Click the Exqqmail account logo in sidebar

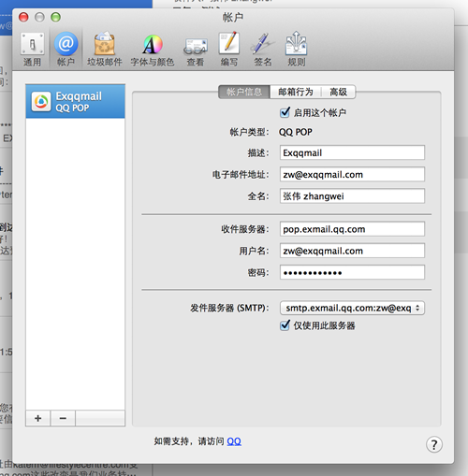[x=41, y=101]
